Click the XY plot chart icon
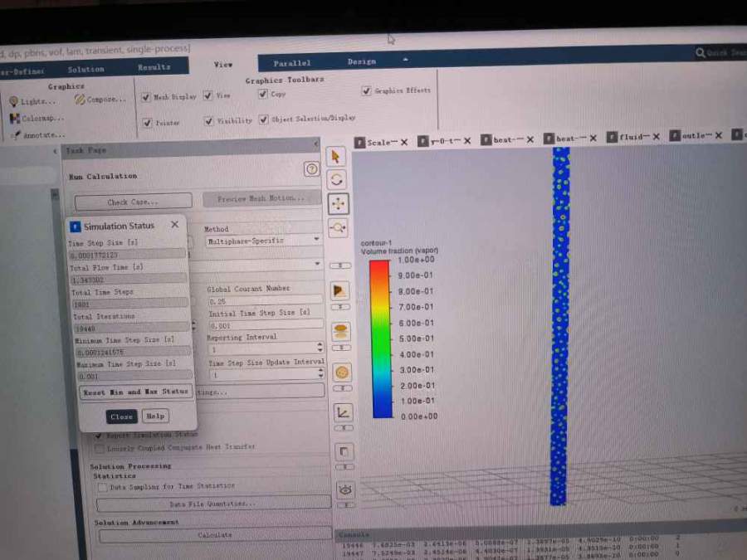This screenshot has height=560, width=747. [x=344, y=412]
